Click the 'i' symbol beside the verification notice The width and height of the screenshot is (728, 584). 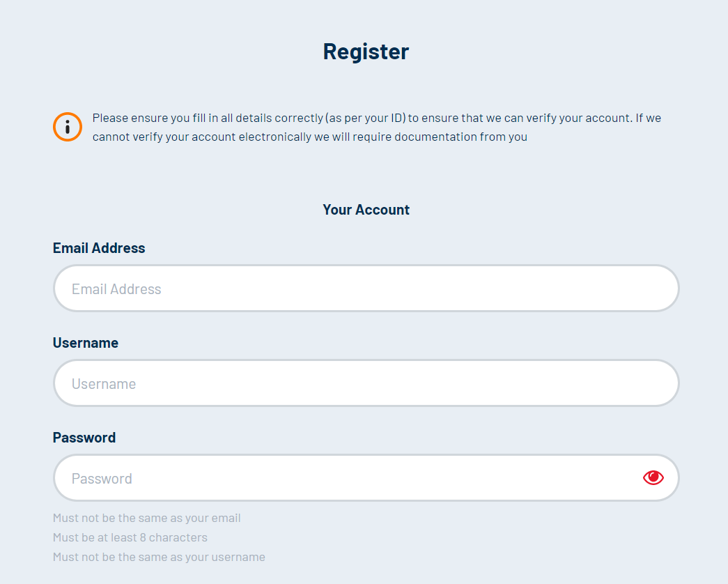[68, 127]
